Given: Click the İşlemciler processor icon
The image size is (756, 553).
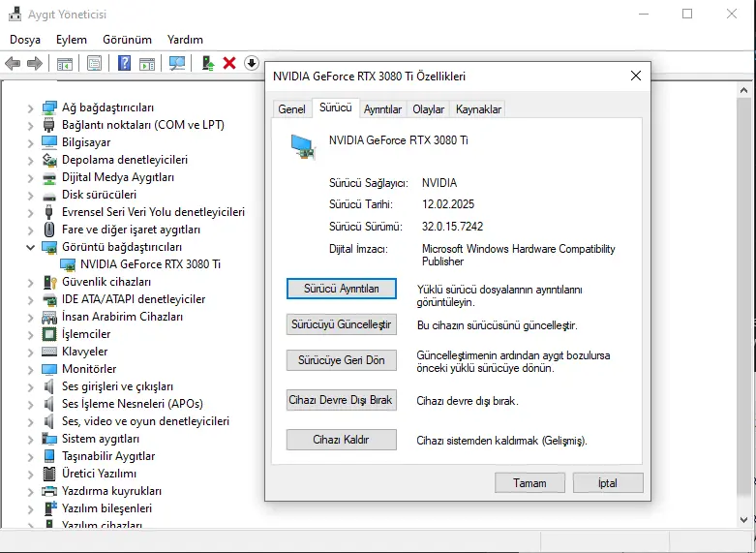Looking at the screenshot, I should click(x=49, y=334).
